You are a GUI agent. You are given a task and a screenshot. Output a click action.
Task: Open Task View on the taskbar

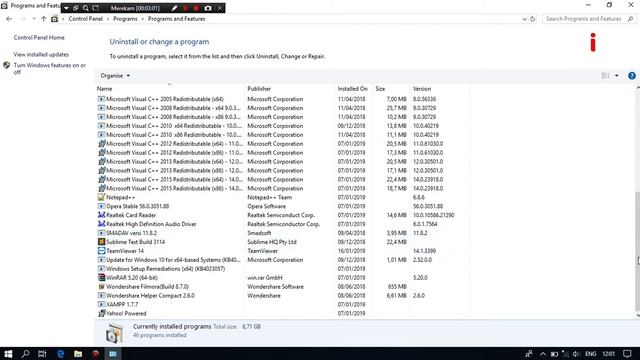[x=42, y=353]
